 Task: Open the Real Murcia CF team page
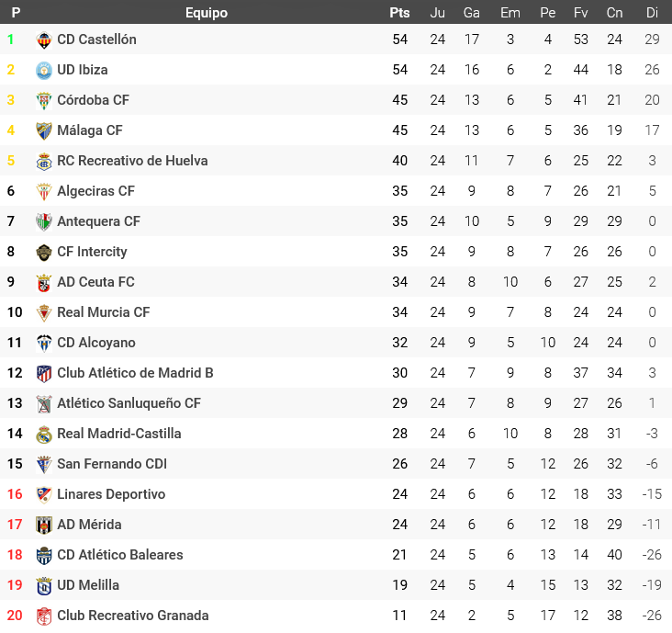pyautogui.click(x=103, y=312)
